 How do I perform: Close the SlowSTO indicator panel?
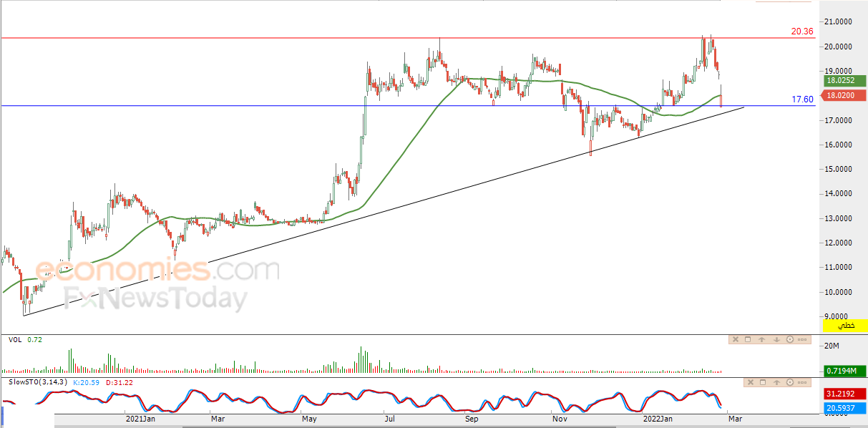[x=751, y=382]
